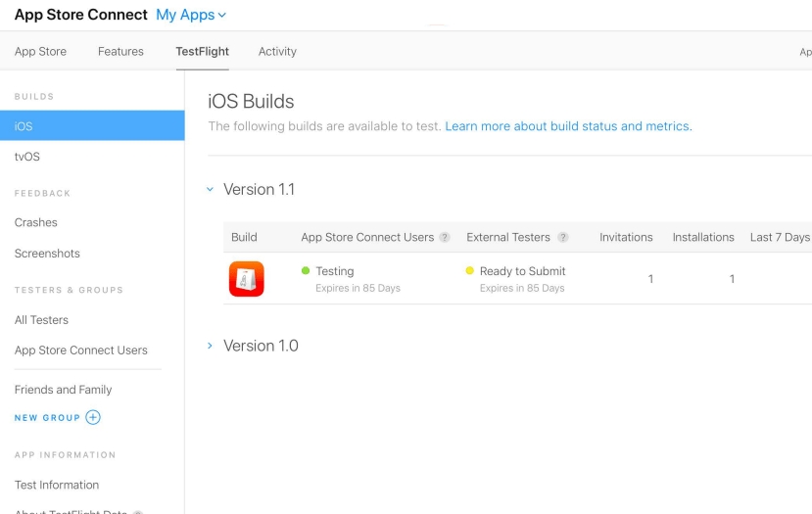This screenshot has width=812, height=514.
Task: Open the Activity tab
Action: 277,52
